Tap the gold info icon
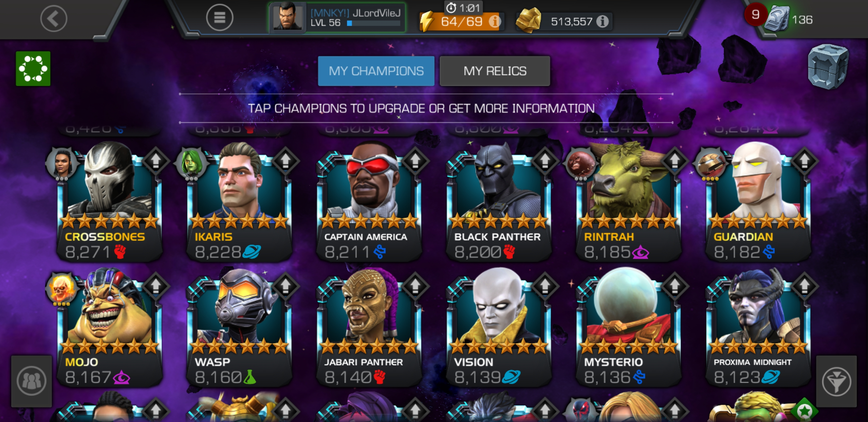Image resolution: width=868 pixels, height=422 pixels. click(603, 22)
